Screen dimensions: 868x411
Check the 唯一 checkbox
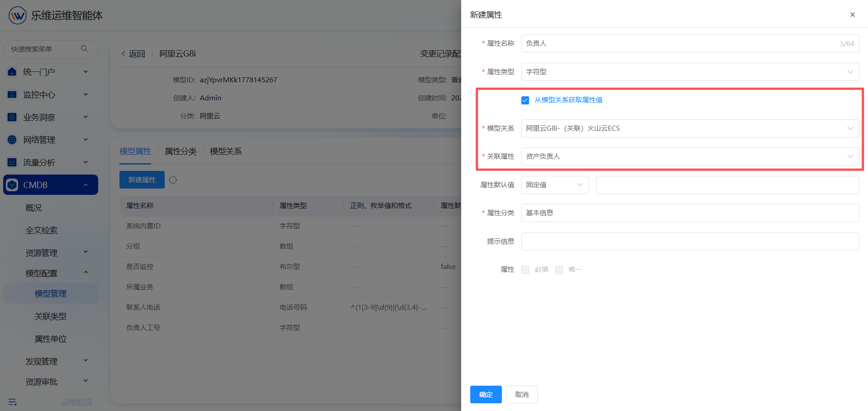pos(559,269)
